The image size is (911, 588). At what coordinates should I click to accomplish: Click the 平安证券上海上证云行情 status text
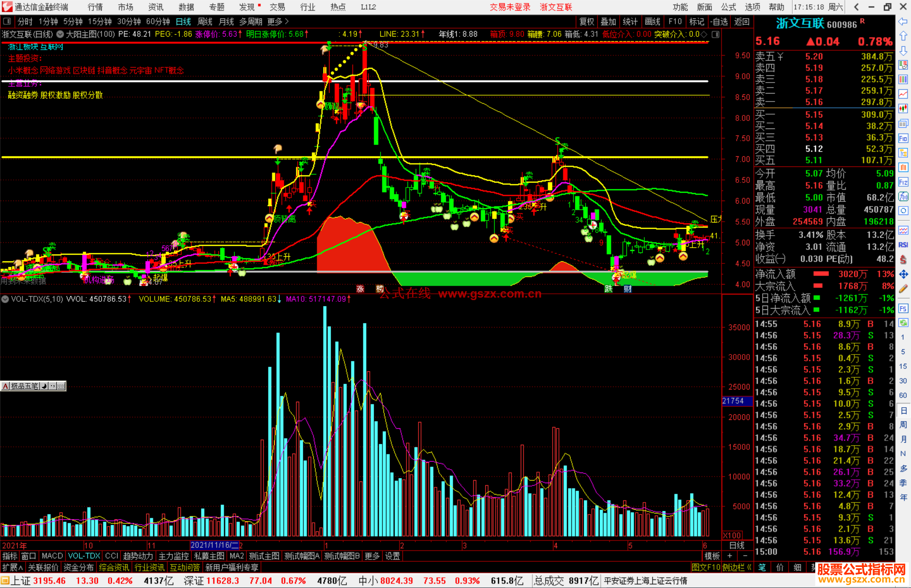645,581
